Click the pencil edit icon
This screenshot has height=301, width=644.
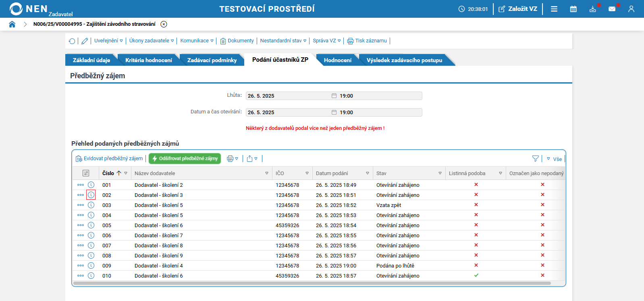(85, 41)
